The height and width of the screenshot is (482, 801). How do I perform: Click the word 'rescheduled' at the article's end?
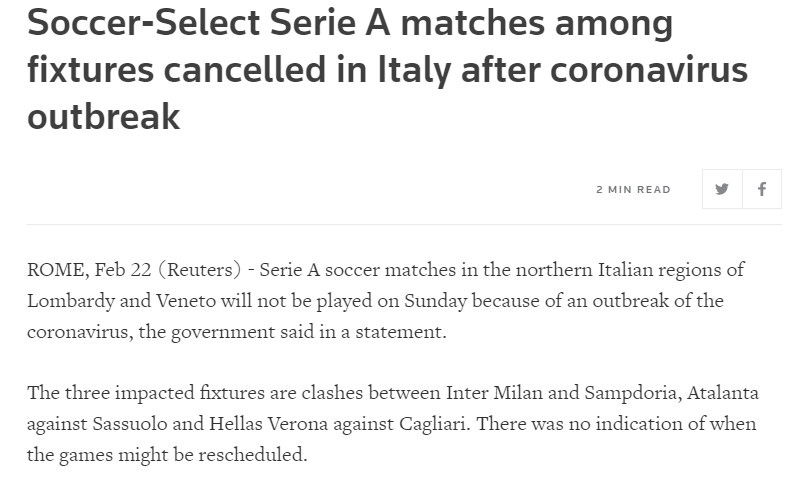click(250, 454)
